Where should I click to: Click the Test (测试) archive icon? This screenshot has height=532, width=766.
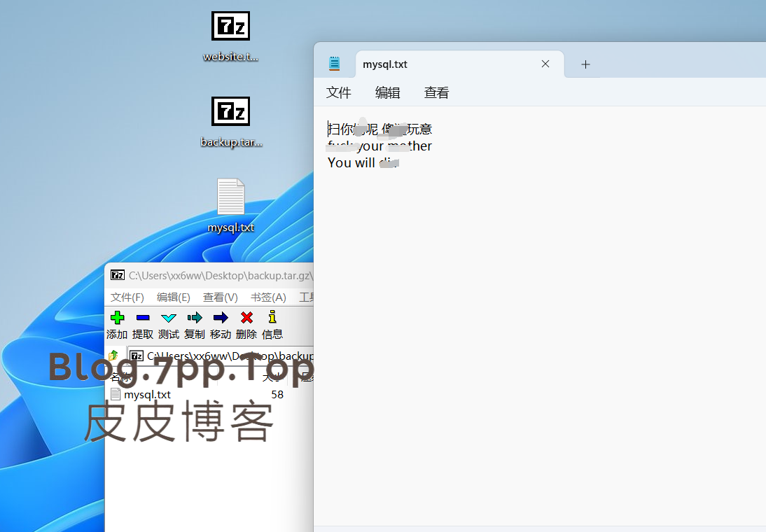coord(168,324)
